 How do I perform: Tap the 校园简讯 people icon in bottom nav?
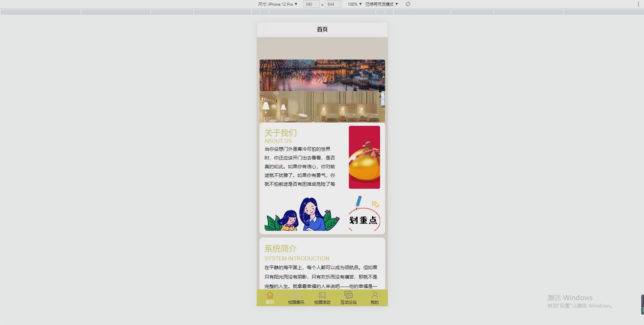[x=296, y=294]
